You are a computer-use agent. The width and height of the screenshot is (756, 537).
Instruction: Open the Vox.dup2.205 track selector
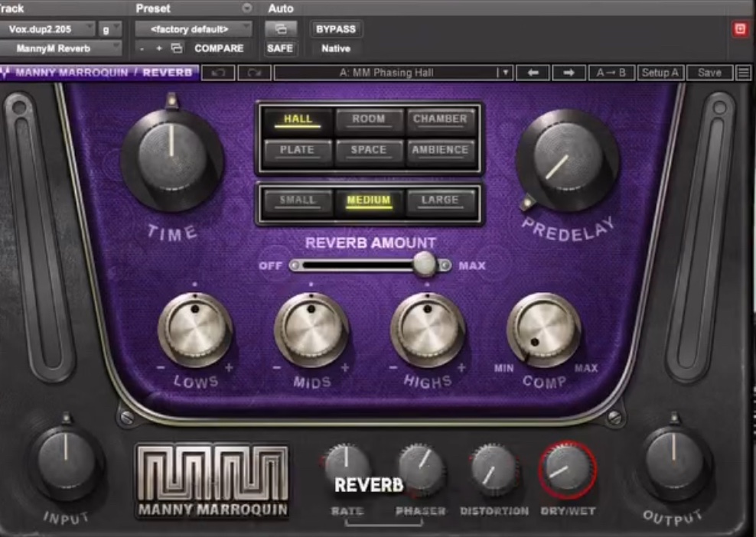(47, 29)
